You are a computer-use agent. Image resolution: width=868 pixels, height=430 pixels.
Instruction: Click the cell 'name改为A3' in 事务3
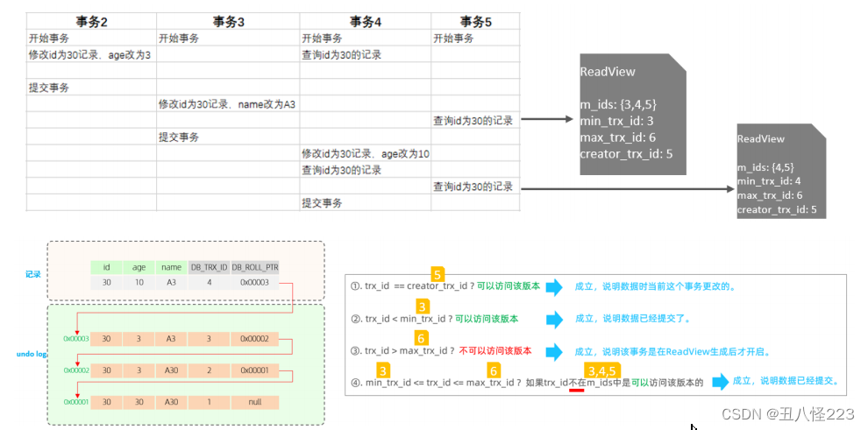pyautogui.click(x=227, y=104)
